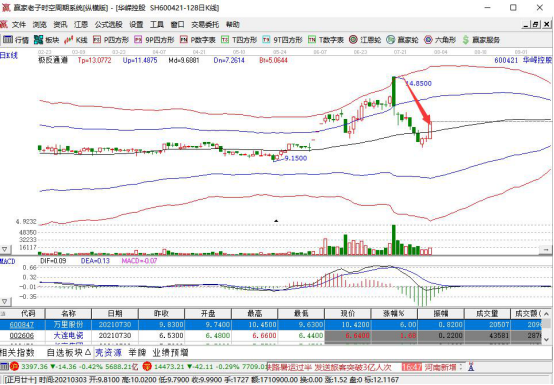Sort table by 开盘 column header

[208, 314]
